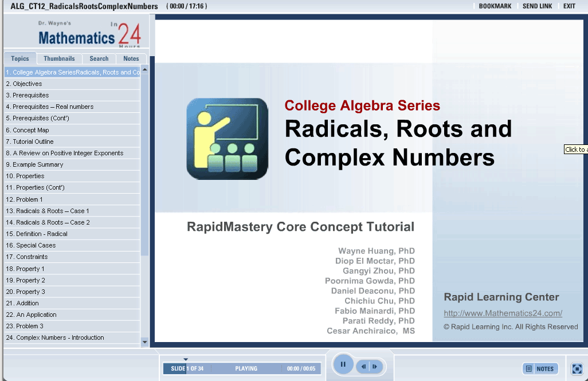
Task: Click the teacher chalkboard icon on slide
Action: 228,139
